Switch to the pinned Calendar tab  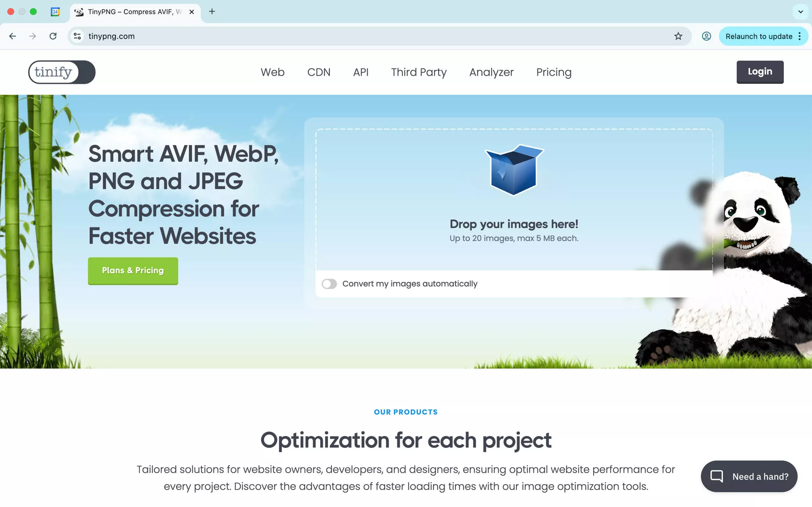pos(55,12)
